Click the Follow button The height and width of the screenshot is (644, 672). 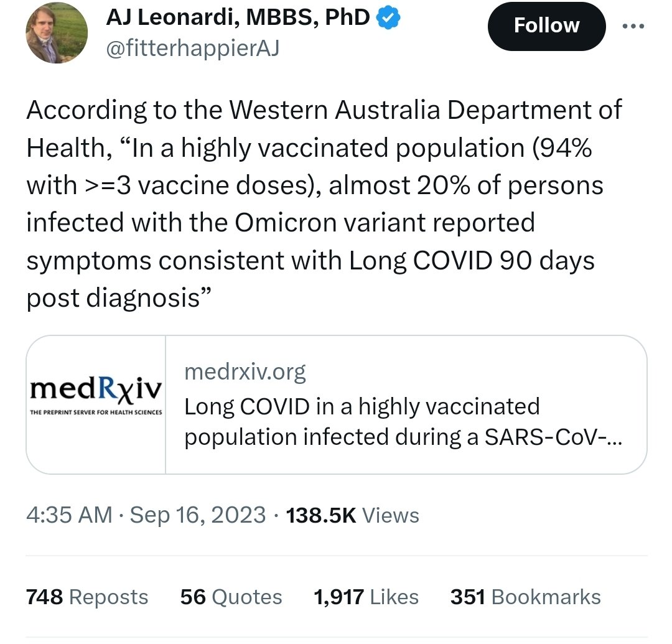click(x=546, y=26)
